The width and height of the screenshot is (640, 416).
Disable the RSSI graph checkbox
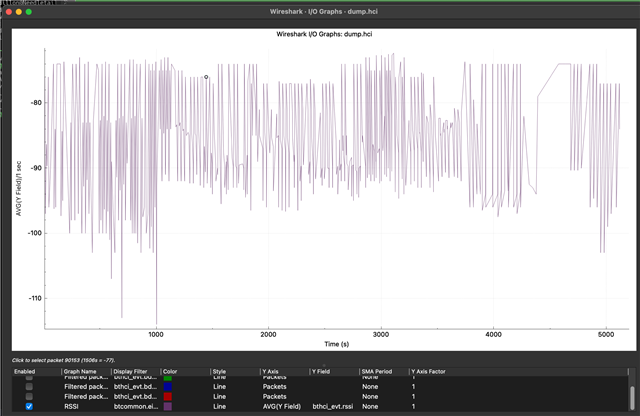[29, 406]
